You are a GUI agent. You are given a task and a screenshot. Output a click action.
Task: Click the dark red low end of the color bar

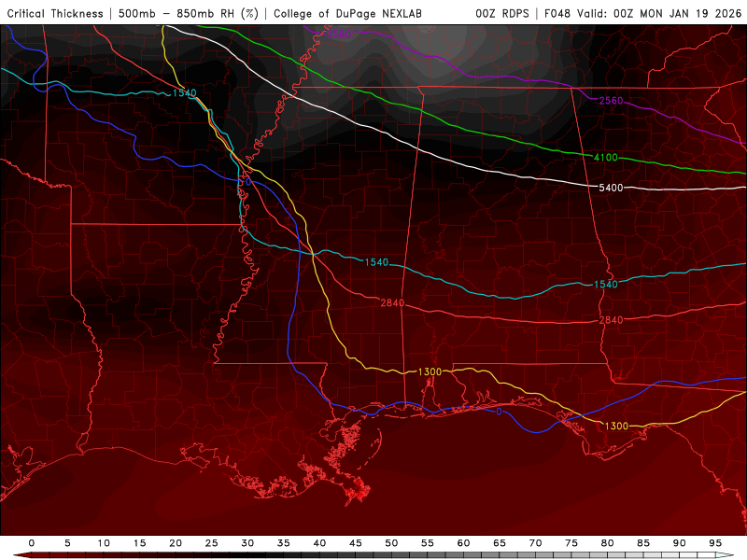tap(21, 555)
